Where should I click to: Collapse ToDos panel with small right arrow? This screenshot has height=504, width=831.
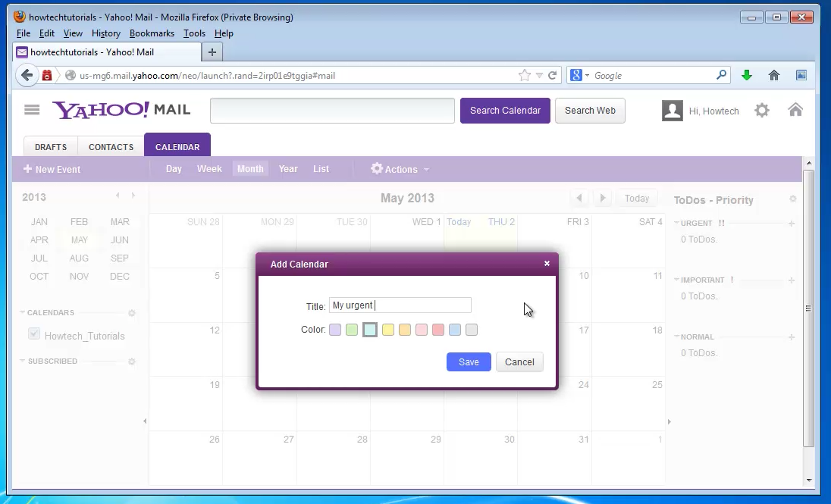point(670,422)
